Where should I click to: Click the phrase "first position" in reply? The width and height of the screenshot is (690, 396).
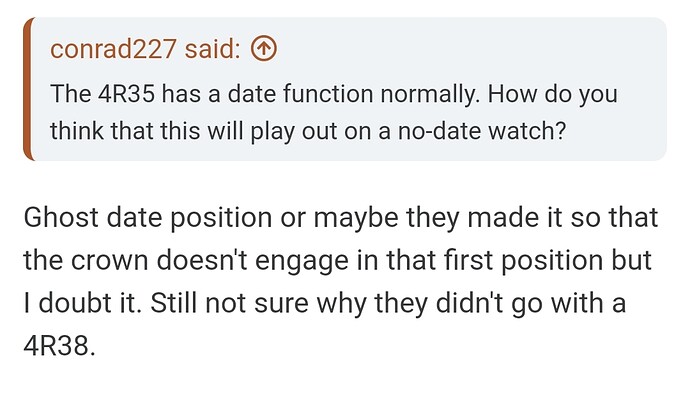(523, 260)
